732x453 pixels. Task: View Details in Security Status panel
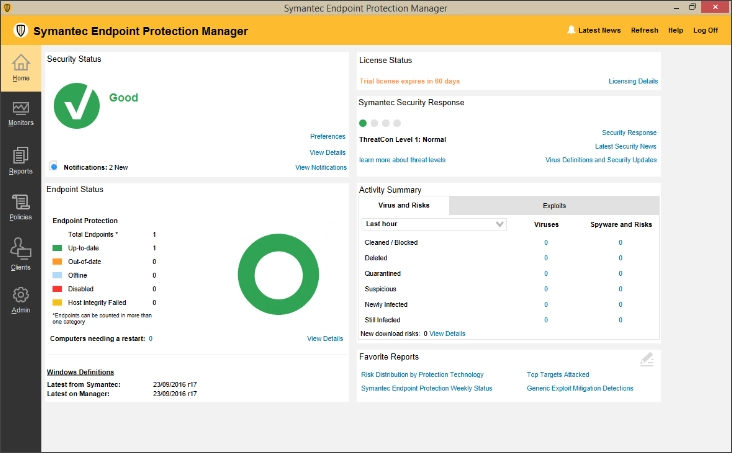(327, 152)
